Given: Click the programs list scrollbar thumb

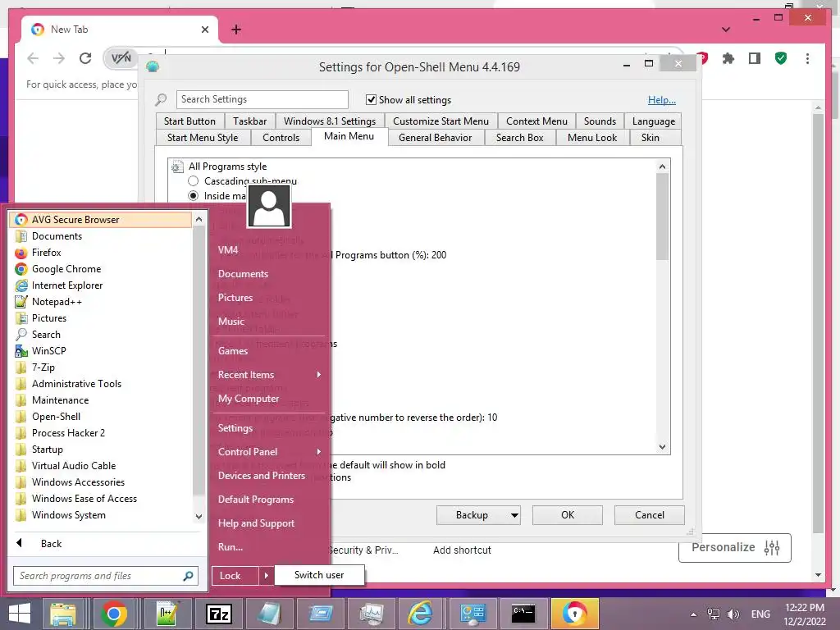Looking at the screenshot, I should click(199, 359).
